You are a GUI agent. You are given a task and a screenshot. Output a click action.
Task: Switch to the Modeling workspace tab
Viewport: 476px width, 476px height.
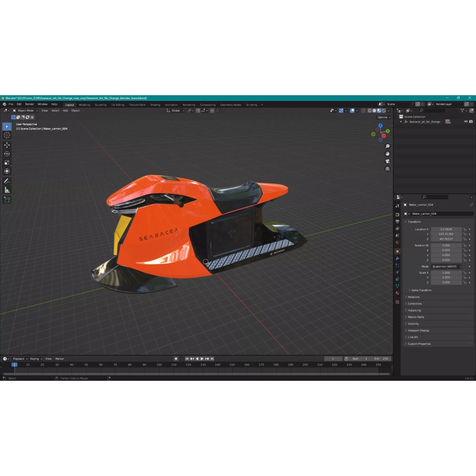coord(84,105)
